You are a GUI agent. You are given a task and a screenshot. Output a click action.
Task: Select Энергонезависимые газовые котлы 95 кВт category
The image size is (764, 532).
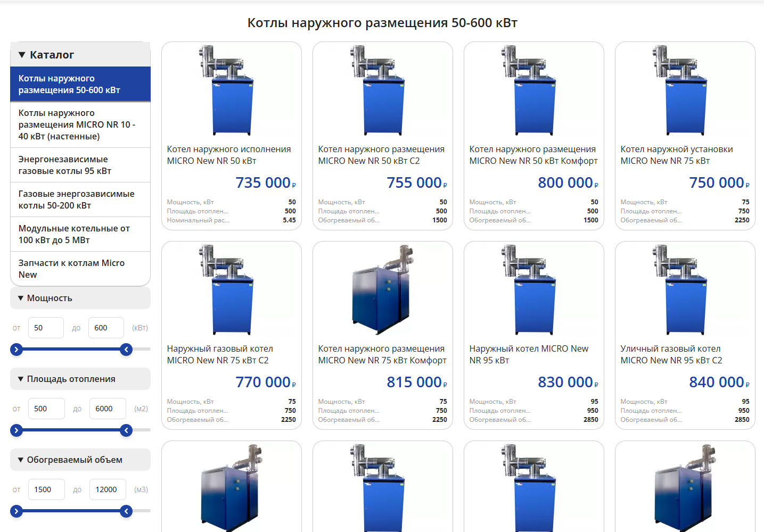point(80,165)
